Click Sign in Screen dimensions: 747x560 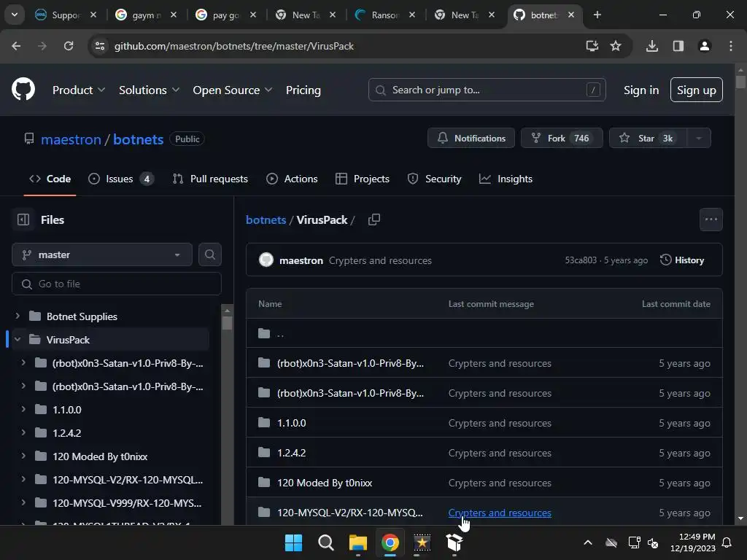tap(640, 90)
